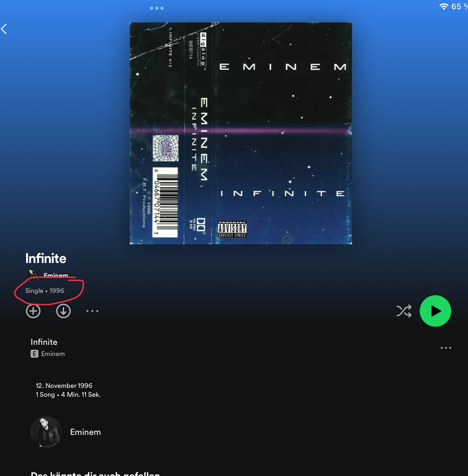Check the Wi-Fi status icon
Viewport: 468px width, 476px height.
(x=444, y=6)
